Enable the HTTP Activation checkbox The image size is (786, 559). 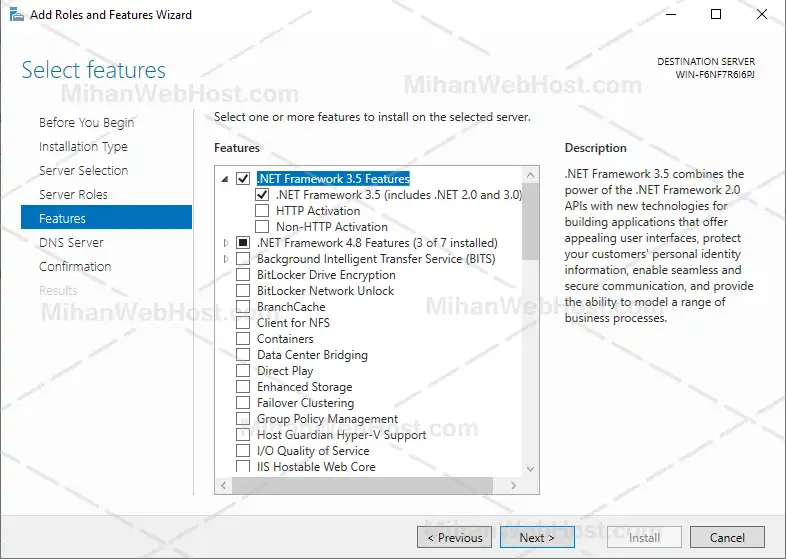click(x=262, y=211)
